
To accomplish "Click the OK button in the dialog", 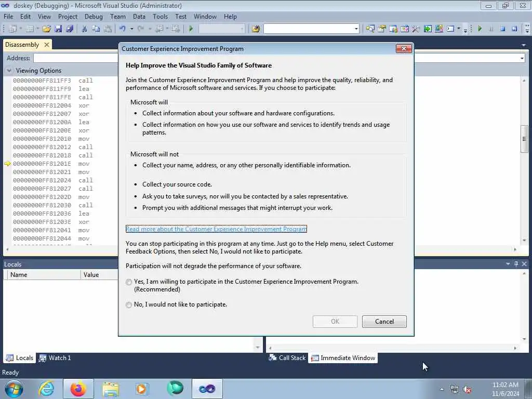I will coord(335,321).
